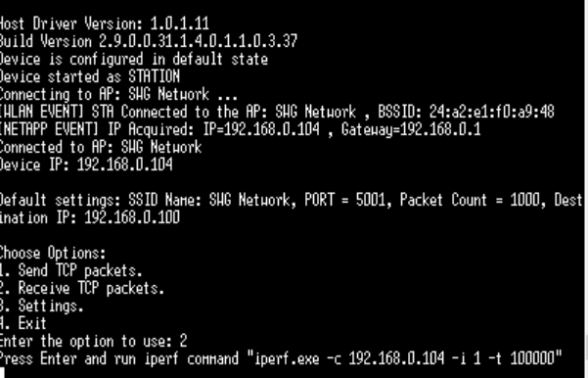Image resolution: width=588 pixels, height=378 pixels.
Task: Click the quoted iperf.exe command text
Action: pos(405,358)
